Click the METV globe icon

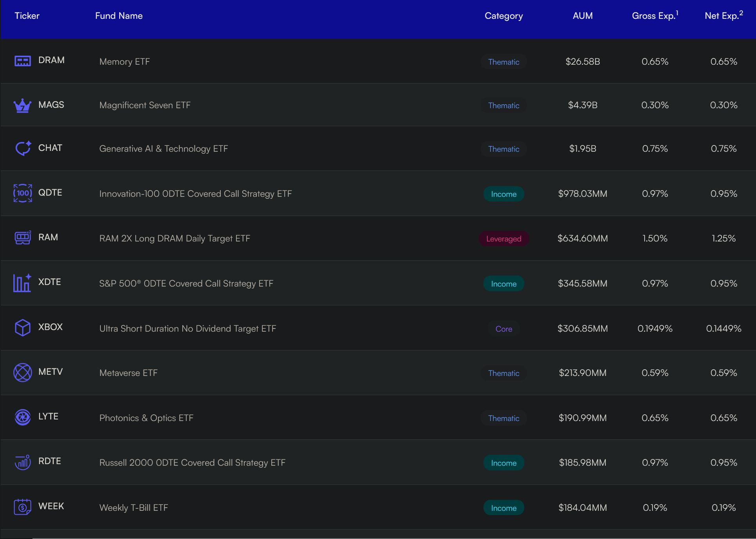[x=23, y=372]
